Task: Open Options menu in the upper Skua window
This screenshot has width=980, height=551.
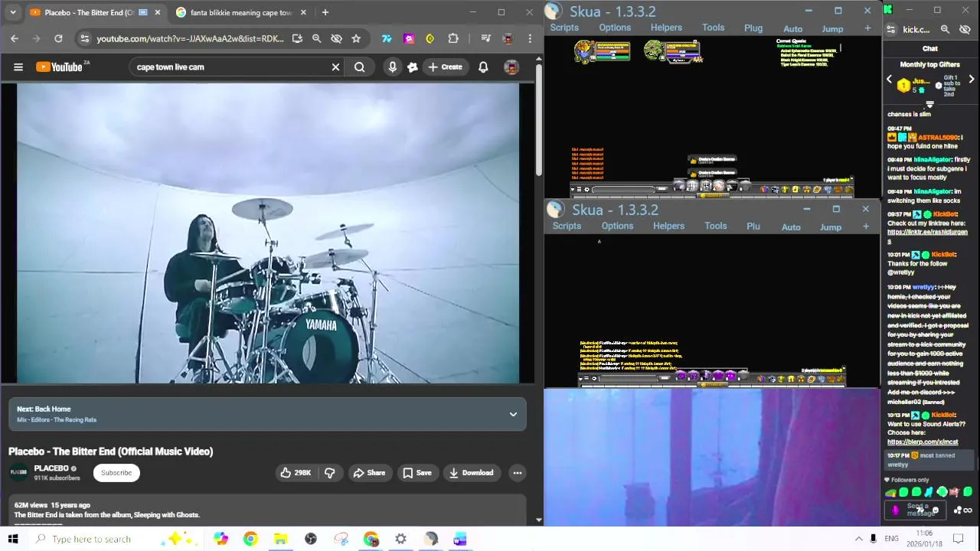Action: click(615, 28)
